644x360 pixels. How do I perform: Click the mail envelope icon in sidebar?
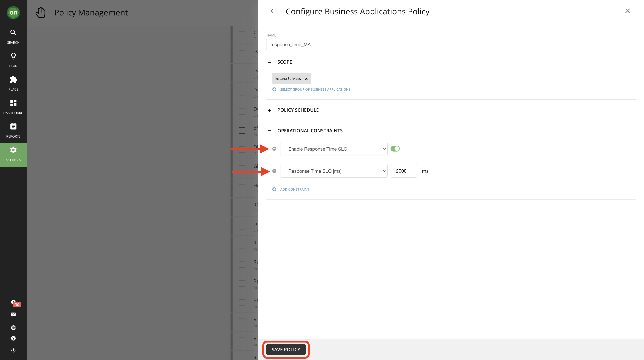point(13,314)
